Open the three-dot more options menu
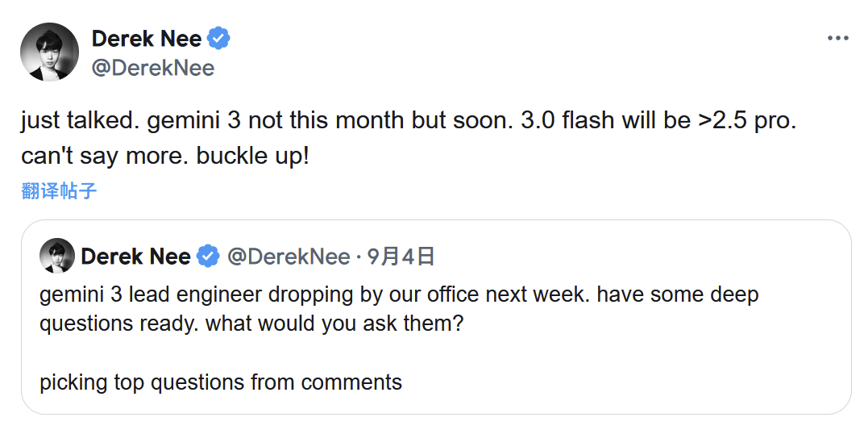 point(838,39)
